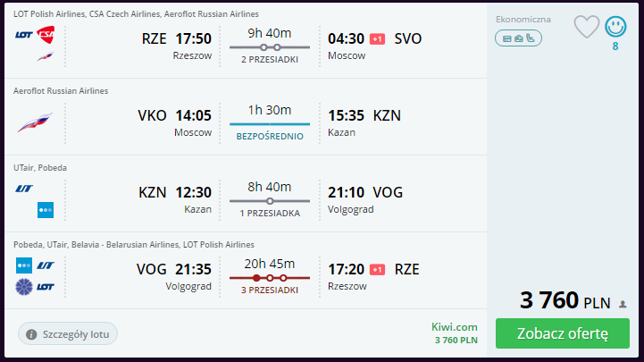
Task: Click the 1 PRZESIADKA stopover line
Action: (270, 201)
